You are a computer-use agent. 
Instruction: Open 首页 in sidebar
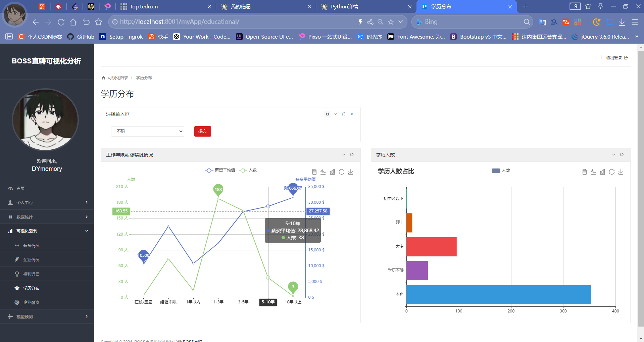[x=47, y=189]
